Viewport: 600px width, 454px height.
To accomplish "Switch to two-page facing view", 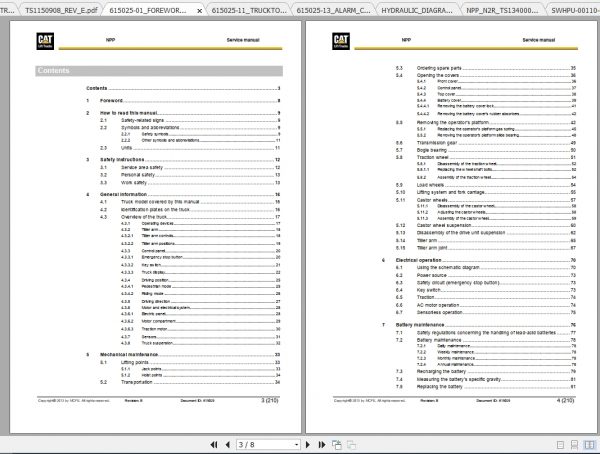I will click(x=590, y=445).
